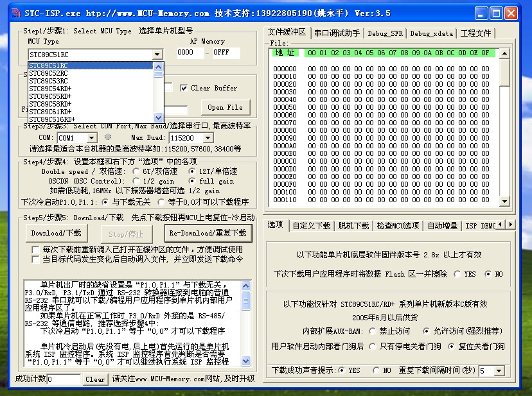Open the Max Baud rate dropdown

(x=208, y=138)
